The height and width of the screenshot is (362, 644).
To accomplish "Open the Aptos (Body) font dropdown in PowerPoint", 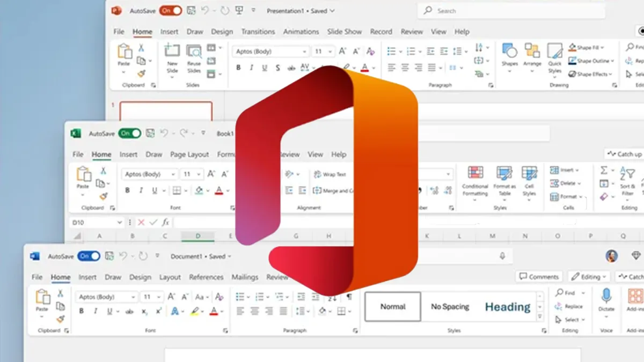I will (x=304, y=51).
